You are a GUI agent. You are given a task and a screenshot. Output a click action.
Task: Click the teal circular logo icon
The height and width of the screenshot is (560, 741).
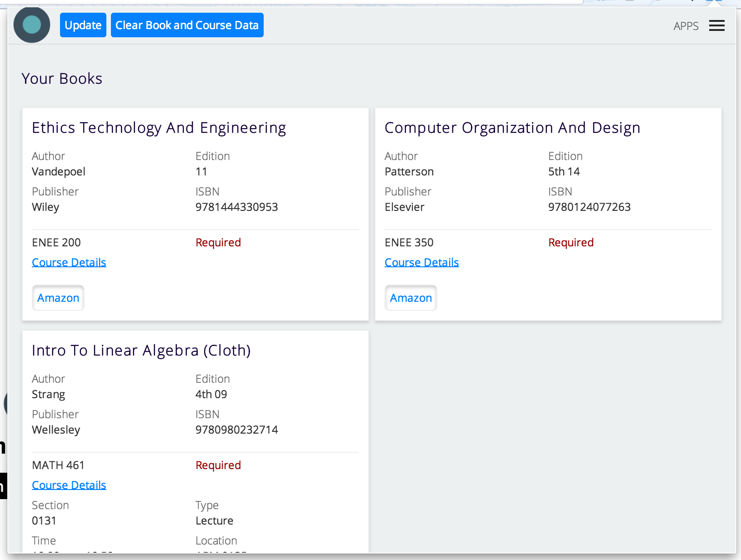coord(32,25)
